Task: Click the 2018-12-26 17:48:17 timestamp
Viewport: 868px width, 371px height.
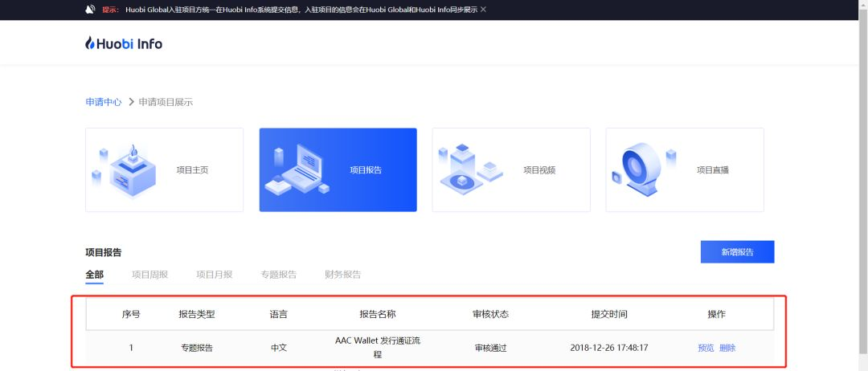Action: click(609, 348)
